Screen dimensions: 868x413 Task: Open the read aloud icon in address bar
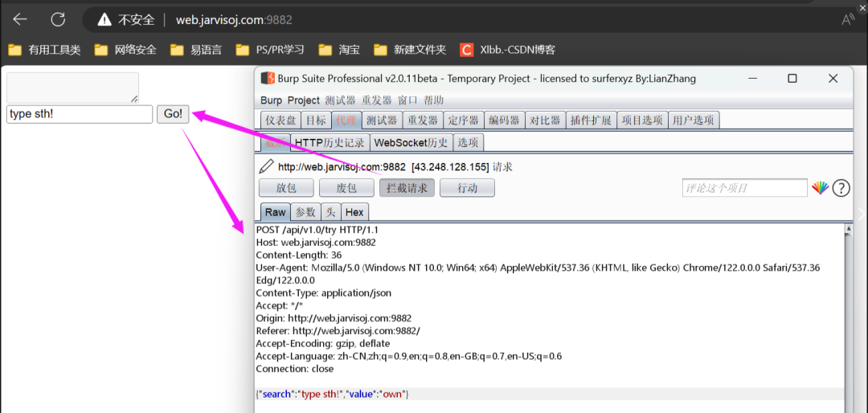point(848,20)
